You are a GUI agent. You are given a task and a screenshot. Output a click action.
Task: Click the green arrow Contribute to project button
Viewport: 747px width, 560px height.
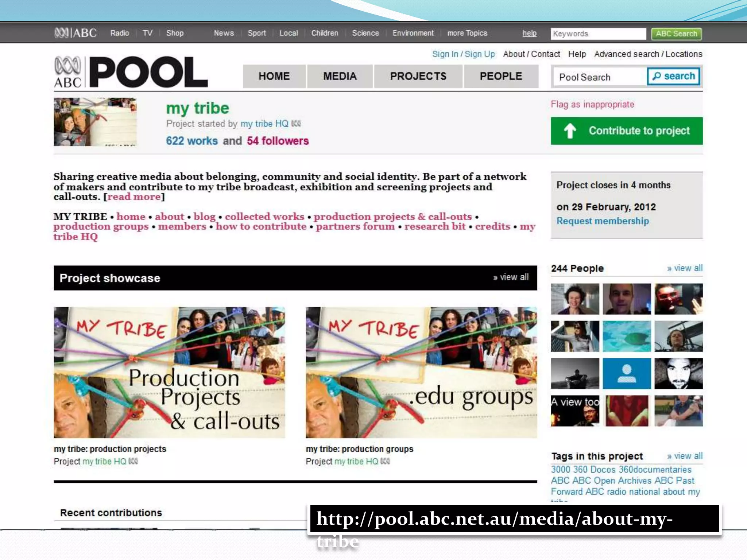(626, 131)
